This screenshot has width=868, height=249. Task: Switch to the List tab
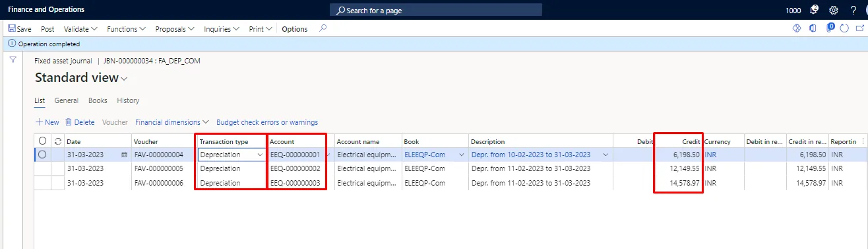pyautogui.click(x=40, y=100)
